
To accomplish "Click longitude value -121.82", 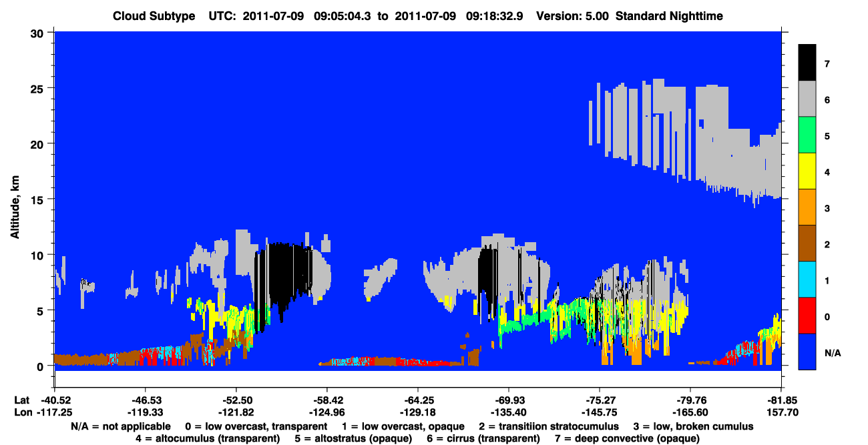I will (x=236, y=413).
